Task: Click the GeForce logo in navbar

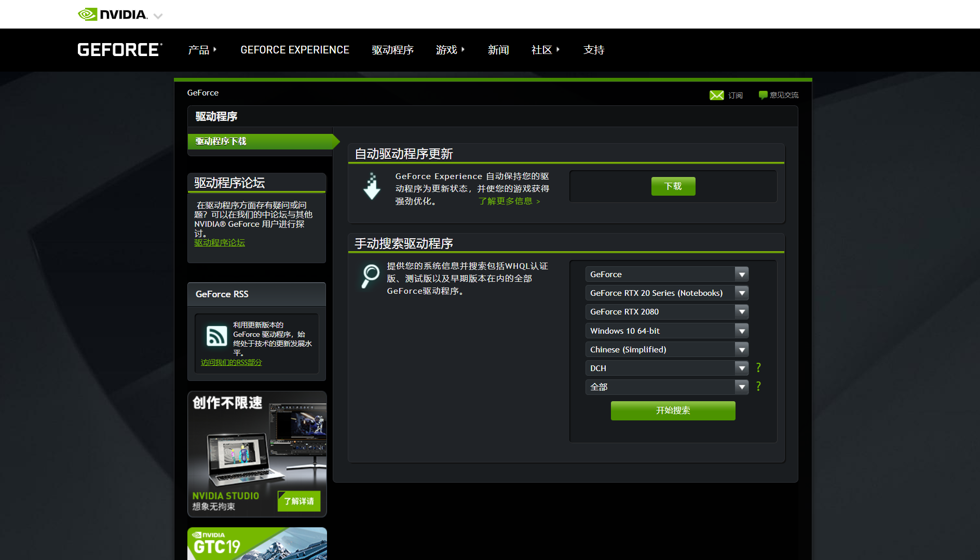Action: [120, 50]
